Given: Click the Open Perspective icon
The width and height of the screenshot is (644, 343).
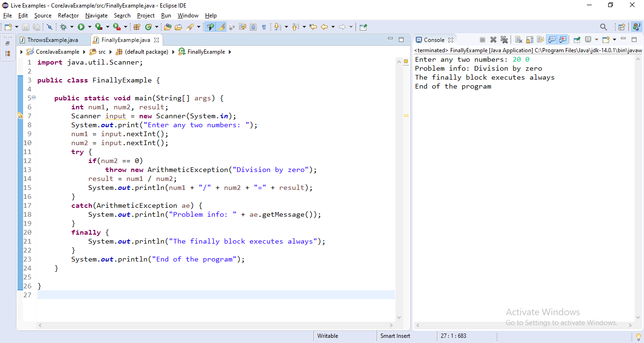Looking at the screenshot, I should 621,27.
